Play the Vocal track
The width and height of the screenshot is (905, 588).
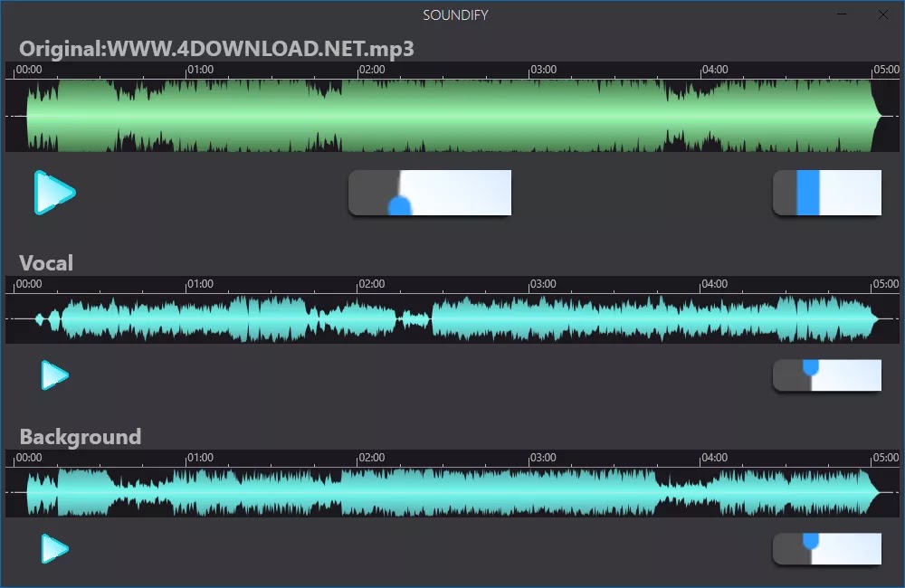(x=52, y=375)
